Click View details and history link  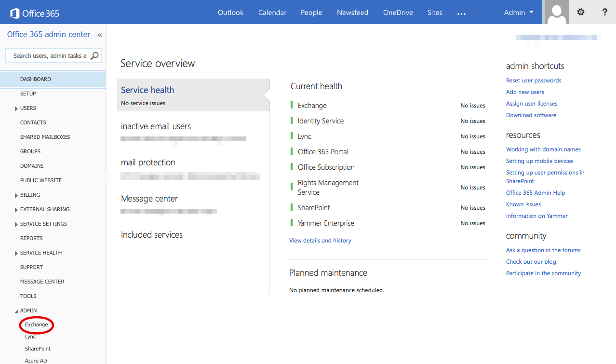320,241
